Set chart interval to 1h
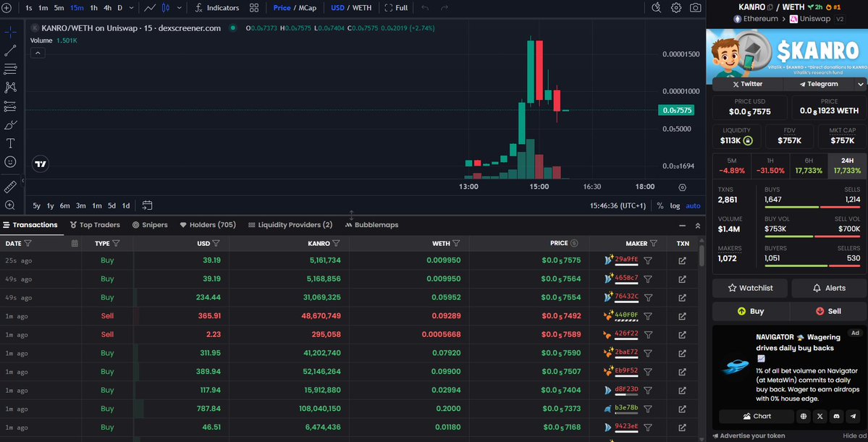 point(93,8)
